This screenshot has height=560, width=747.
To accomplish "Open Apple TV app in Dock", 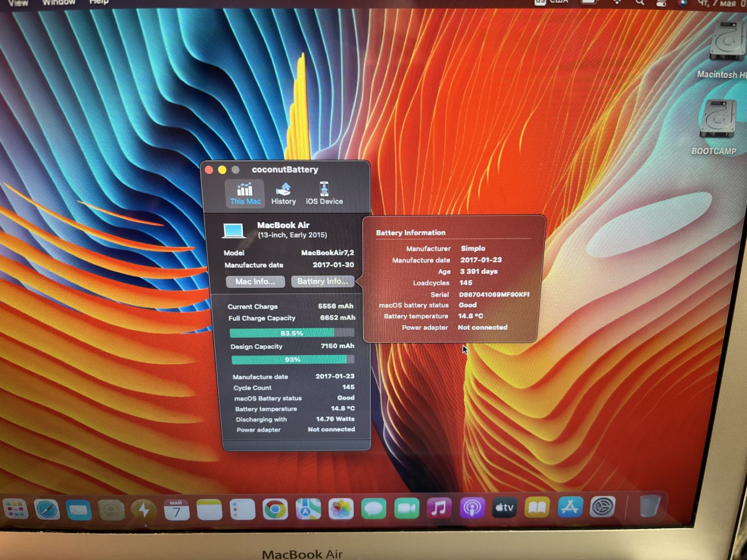I will (x=505, y=507).
